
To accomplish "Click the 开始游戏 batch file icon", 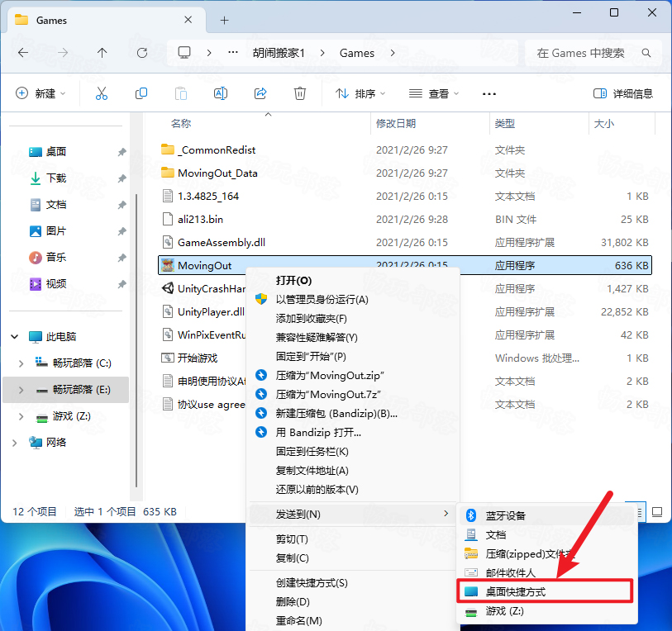I will coord(168,358).
